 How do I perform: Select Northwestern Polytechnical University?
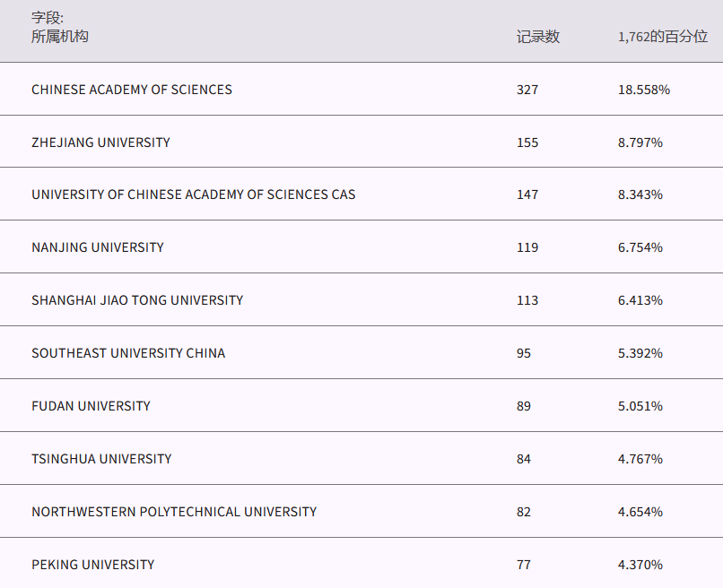(174, 512)
